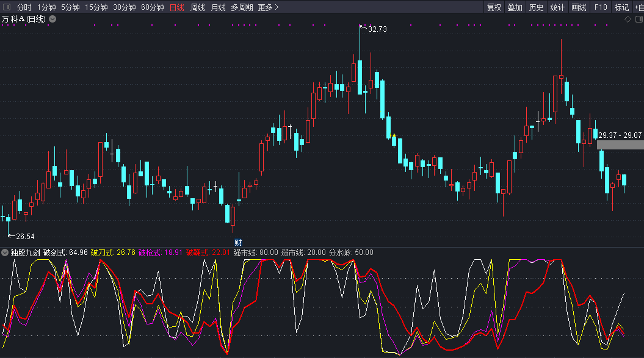
Task: Expand the 独服九剑 indicator dropdown
Action: tap(5, 252)
